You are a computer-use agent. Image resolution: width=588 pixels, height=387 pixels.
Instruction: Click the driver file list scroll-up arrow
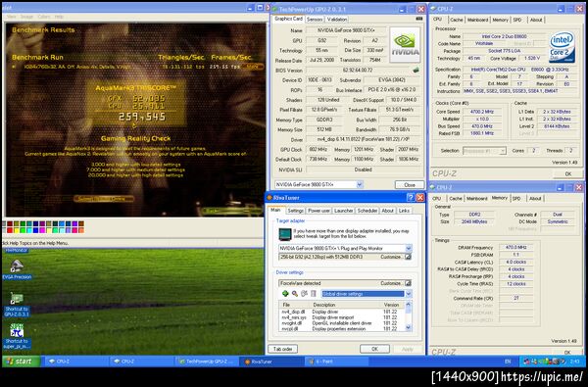click(408, 305)
